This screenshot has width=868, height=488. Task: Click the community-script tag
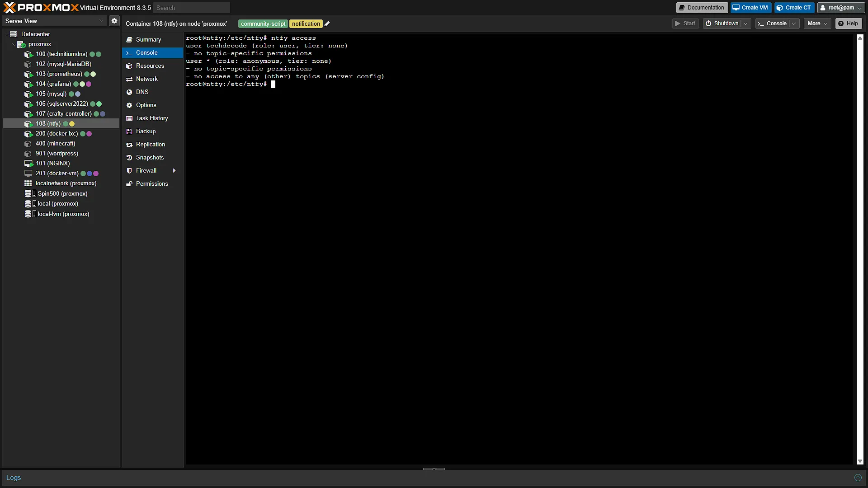(x=263, y=24)
